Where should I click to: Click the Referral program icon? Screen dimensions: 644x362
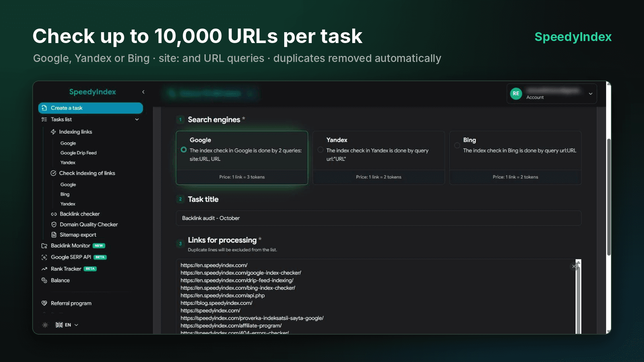[x=44, y=303]
